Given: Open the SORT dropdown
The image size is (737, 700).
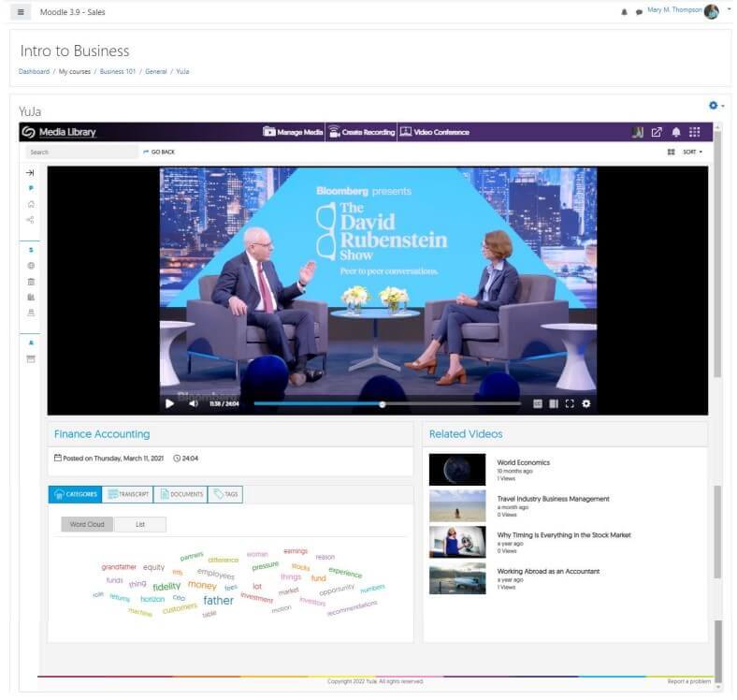Looking at the screenshot, I should (692, 152).
